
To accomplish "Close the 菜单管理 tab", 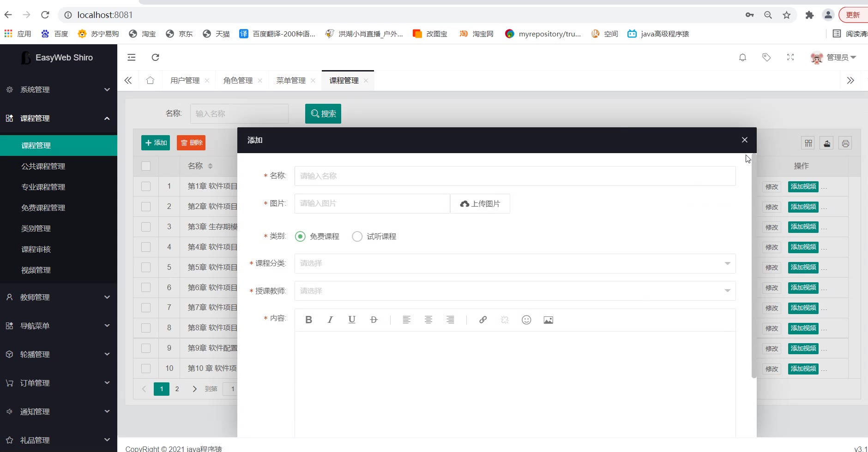I will coord(313,81).
